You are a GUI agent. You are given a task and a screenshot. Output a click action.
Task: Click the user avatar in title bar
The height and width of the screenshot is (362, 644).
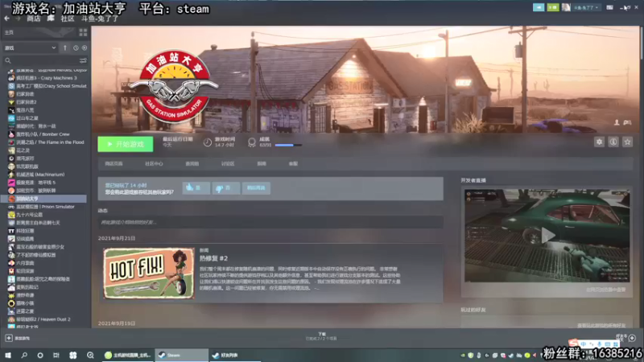pos(566,7)
